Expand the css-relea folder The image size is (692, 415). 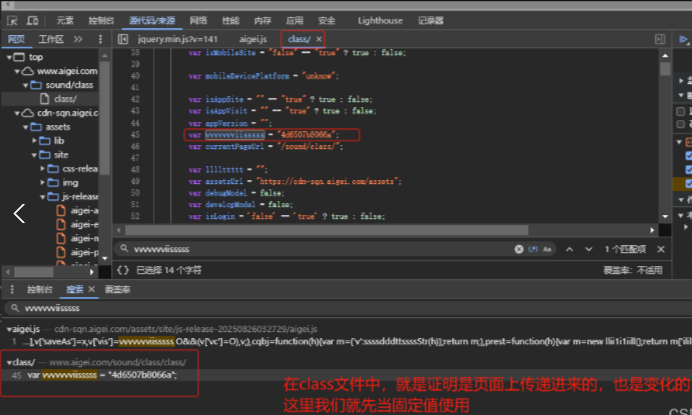42,169
